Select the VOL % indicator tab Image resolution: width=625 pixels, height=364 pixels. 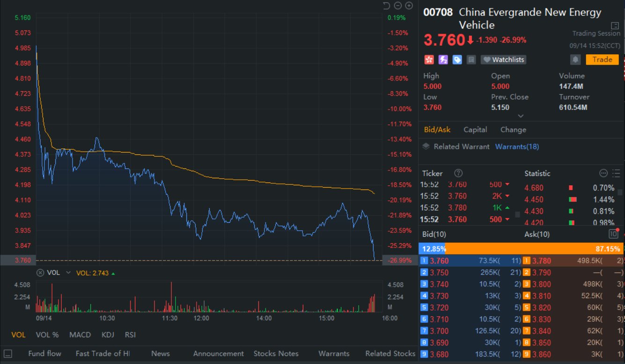47,335
